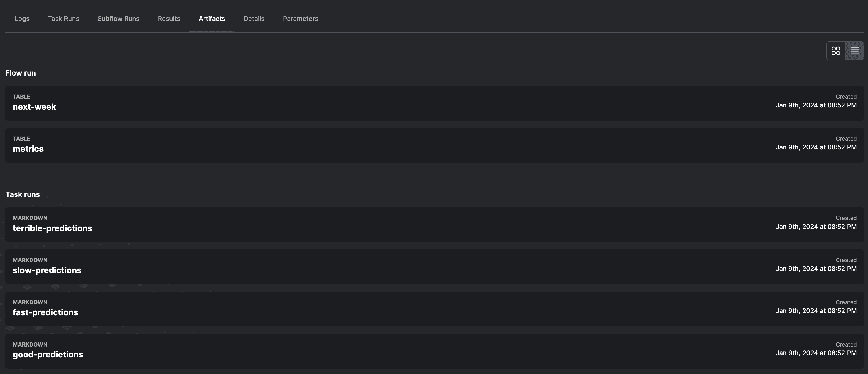Open good-predictions markdown artifact

[48, 355]
